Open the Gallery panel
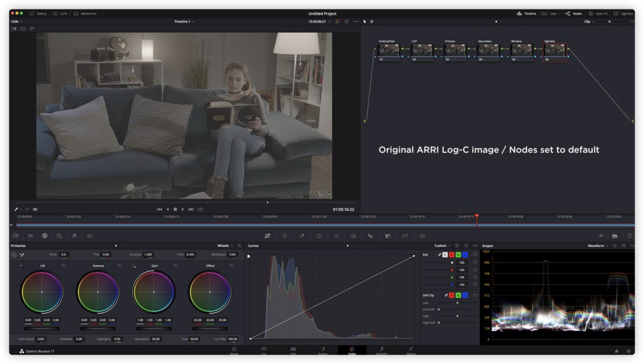644x364 pixels. pyautogui.click(x=38, y=13)
